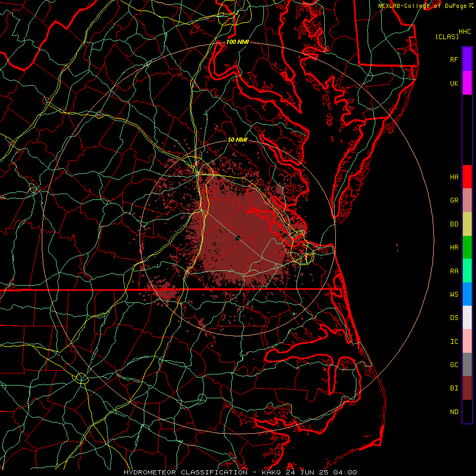
Task: Click the Hydrometeor Classification KAKQ title caption
Action: (x=240, y=472)
